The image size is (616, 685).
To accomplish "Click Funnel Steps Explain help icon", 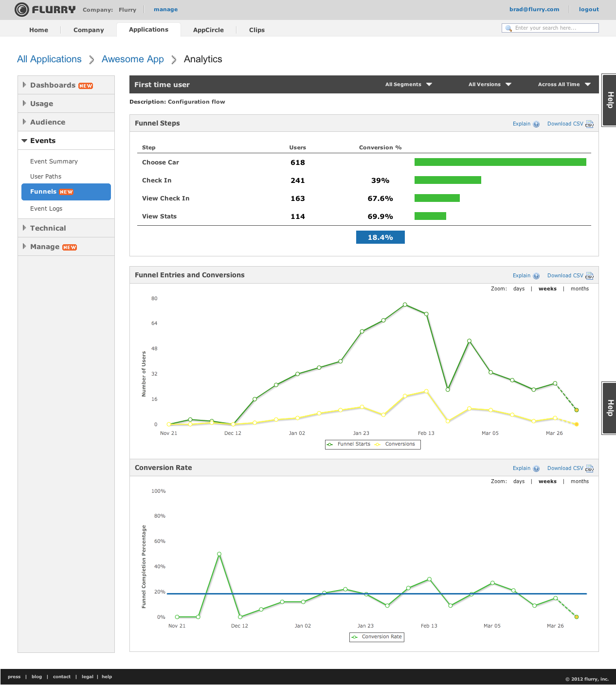I will (536, 124).
